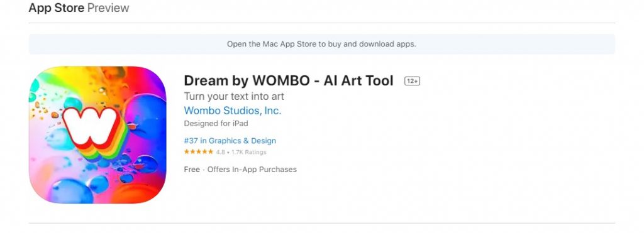This screenshot has height=233, width=644.
Task: View the 1.7K Ratings count
Action: tap(249, 152)
